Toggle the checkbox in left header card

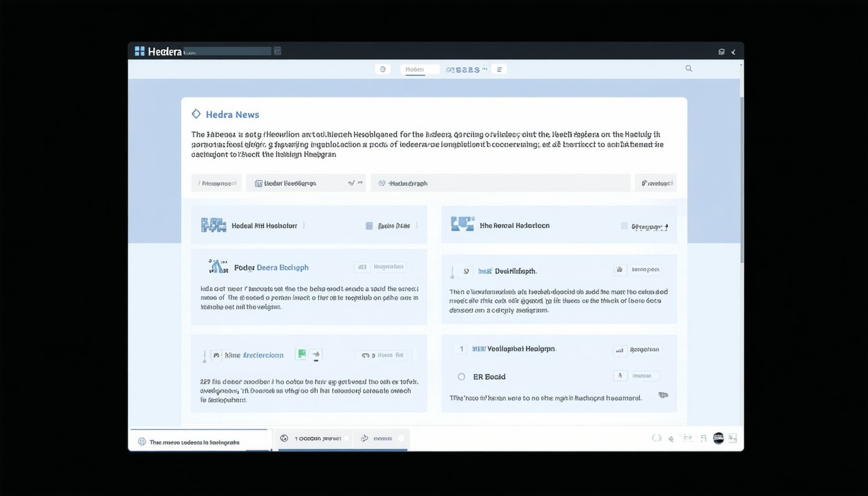[x=369, y=226]
